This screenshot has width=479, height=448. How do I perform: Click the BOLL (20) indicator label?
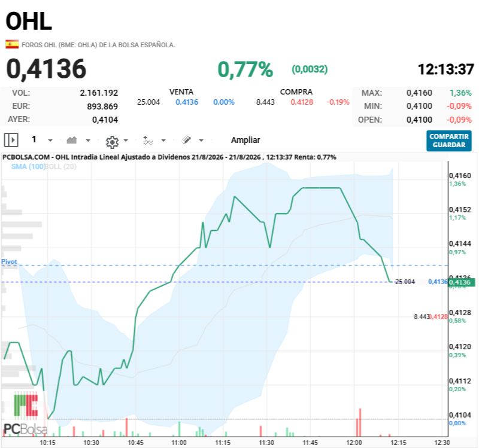[61, 167]
